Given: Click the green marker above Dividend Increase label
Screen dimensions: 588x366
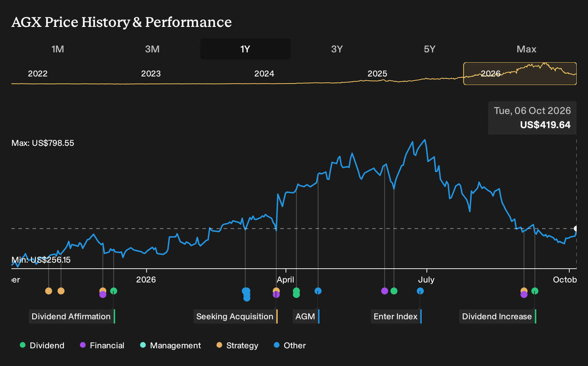Looking at the screenshot, I should coord(535,291).
